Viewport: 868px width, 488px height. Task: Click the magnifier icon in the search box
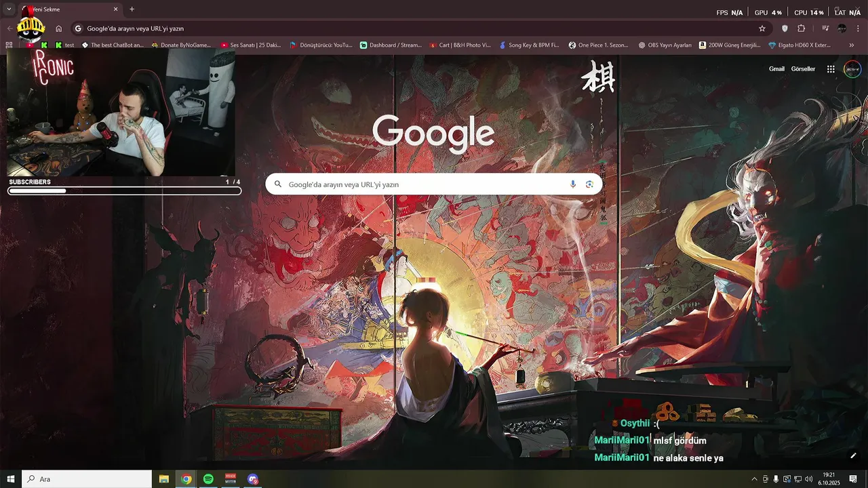[277, 184]
